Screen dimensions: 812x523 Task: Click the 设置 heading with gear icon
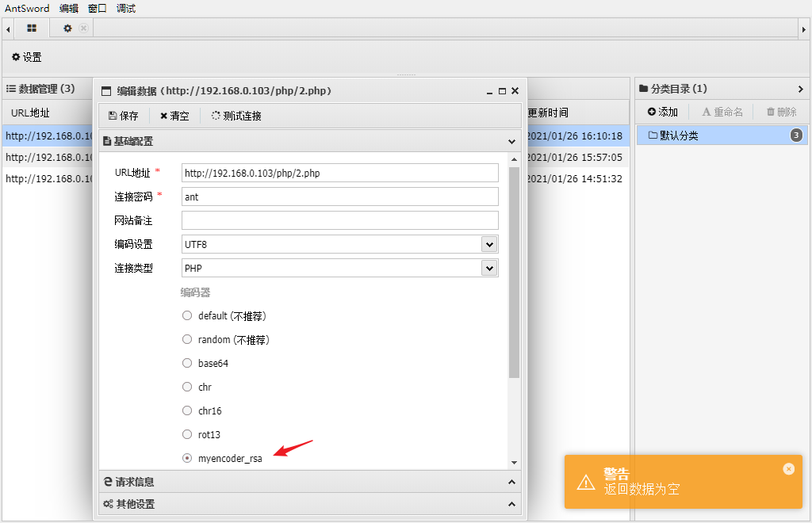27,57
